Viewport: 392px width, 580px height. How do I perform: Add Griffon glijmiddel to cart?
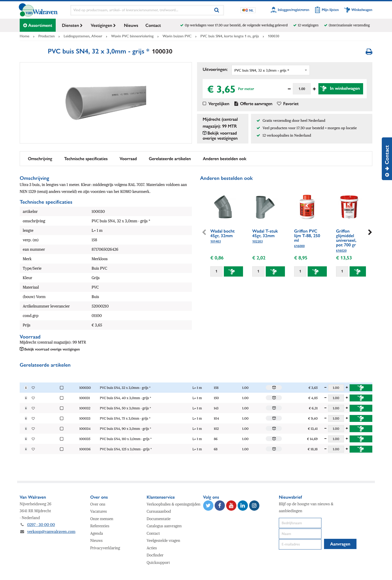[x=358, y=271]
